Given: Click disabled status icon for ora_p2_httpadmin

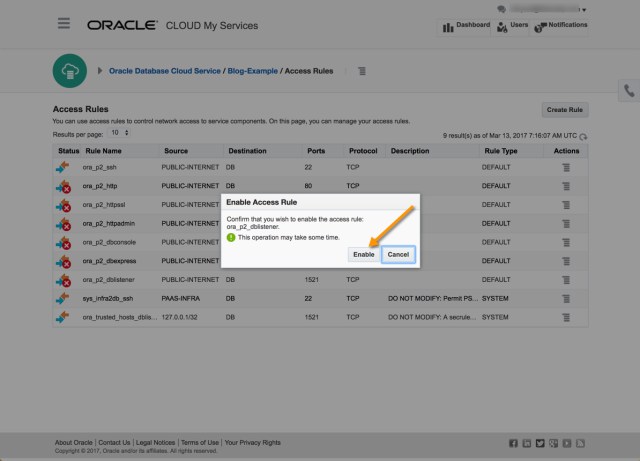Looking at the screenshot, I should [x=63, y=224].
